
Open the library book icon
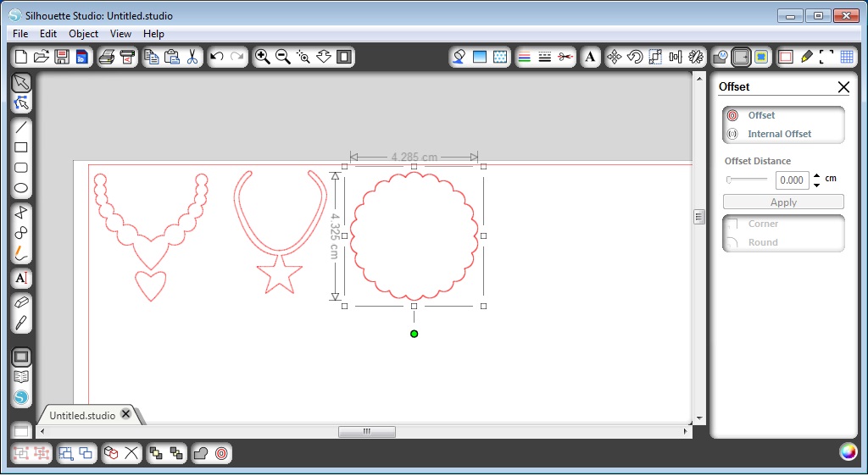[x=21, y=377]
